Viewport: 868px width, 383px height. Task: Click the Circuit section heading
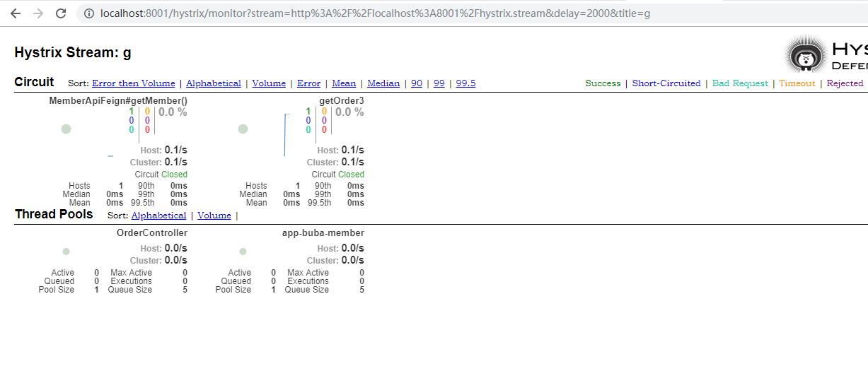point(34,82)
